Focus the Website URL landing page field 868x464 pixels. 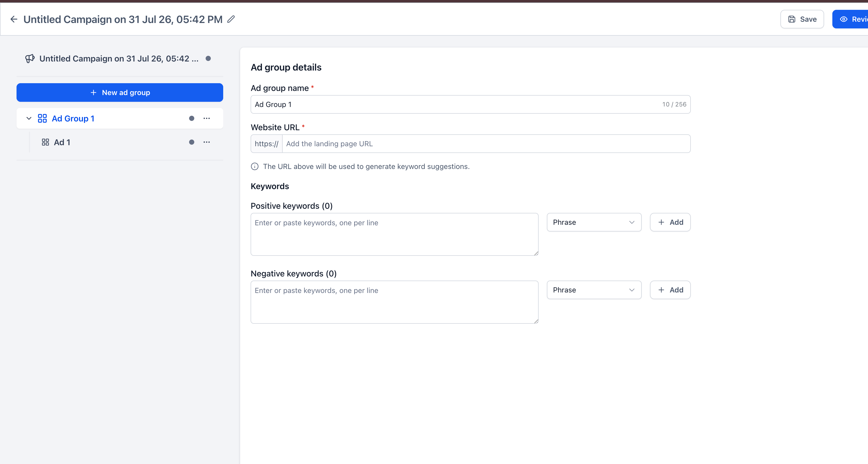(486, 144)
